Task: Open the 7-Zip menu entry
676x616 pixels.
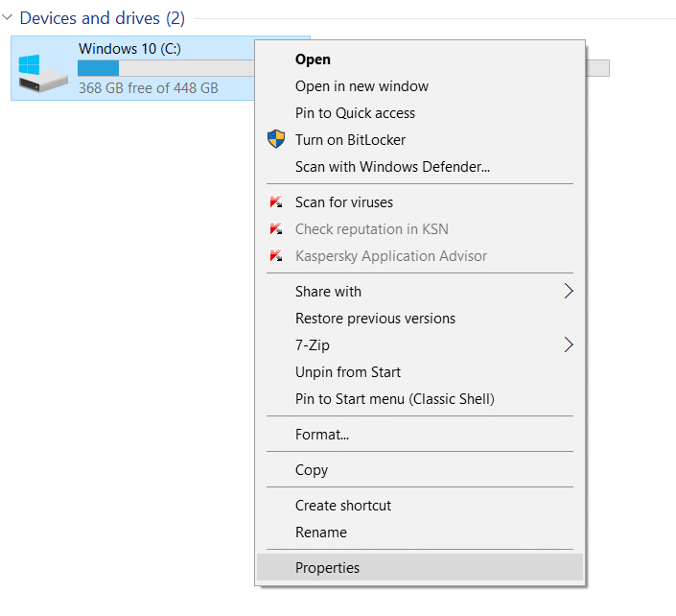Action: pyautogui.click(x=419, y=344)
